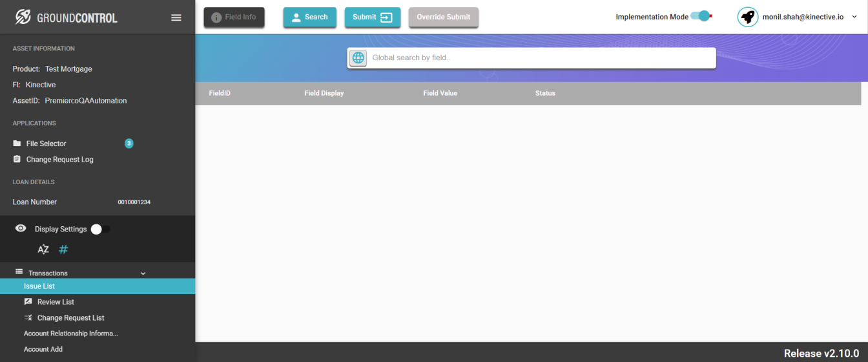
Task: Click the Loan Number label
Action: click(x=35, y=202)
